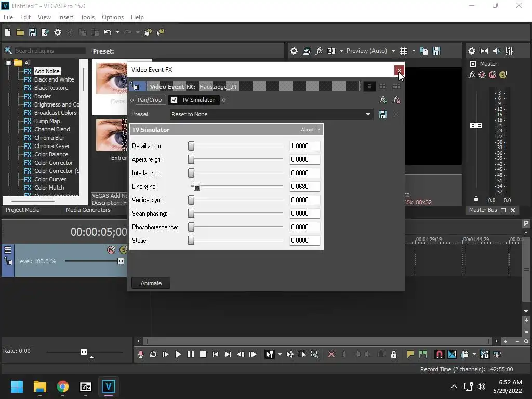Switch to Media Generators tab
This screenshot has width=532, height=399.
(88, 210)
